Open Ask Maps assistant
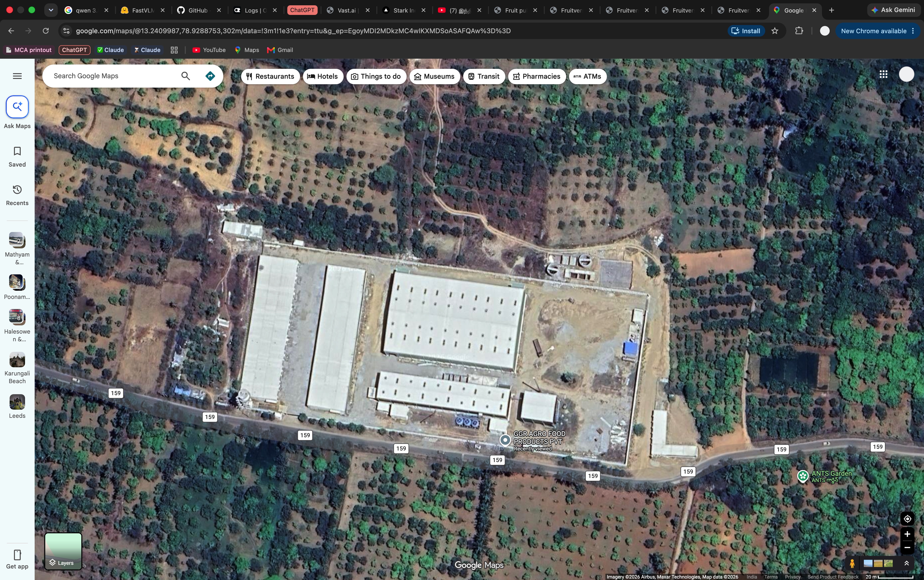Viewport: 924px width, 580px height. coord(17,107)
